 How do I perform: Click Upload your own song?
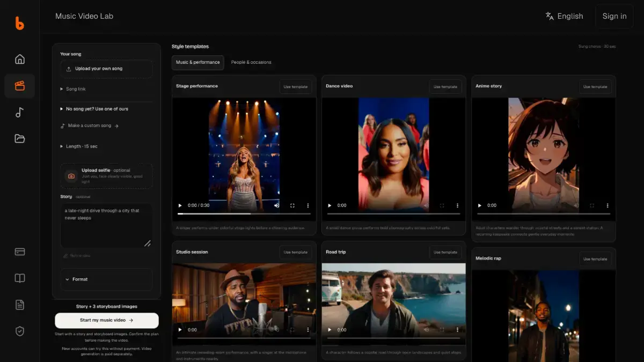[106, 69]
